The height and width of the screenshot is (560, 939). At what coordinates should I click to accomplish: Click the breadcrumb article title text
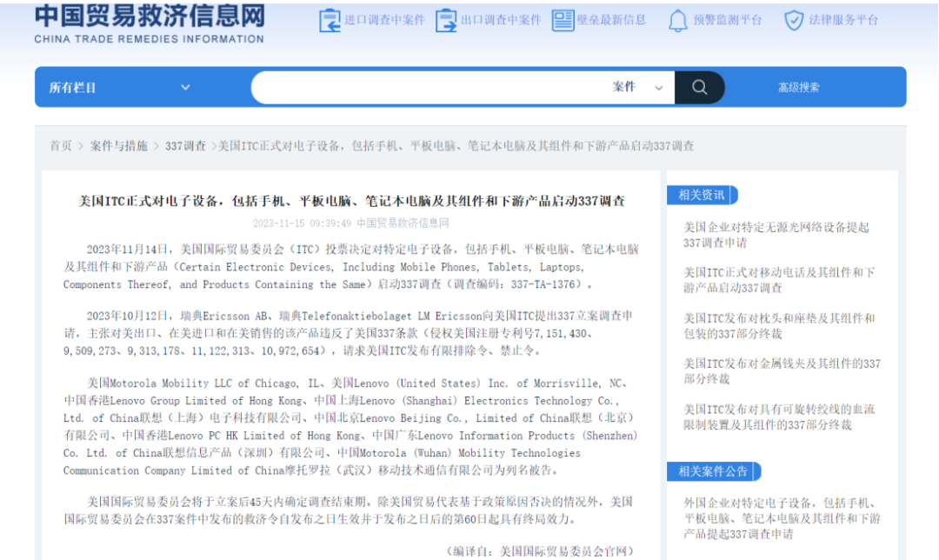click(x=456, y=146)
